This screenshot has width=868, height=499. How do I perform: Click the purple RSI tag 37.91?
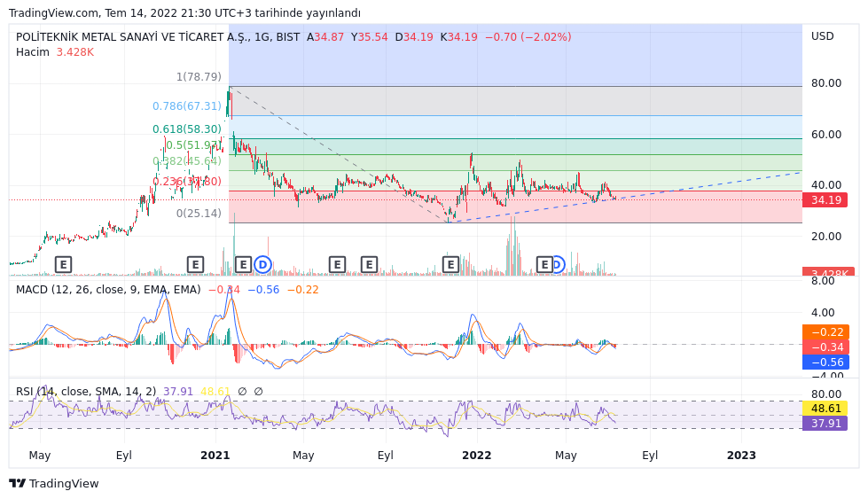pyautogui.click(x=825, y=423)
